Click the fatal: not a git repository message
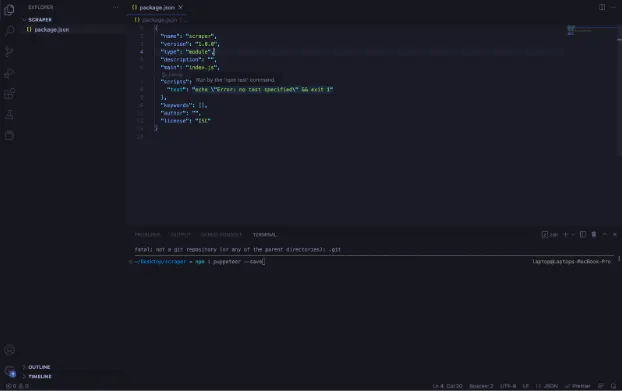622x391 pixels. 238,249
